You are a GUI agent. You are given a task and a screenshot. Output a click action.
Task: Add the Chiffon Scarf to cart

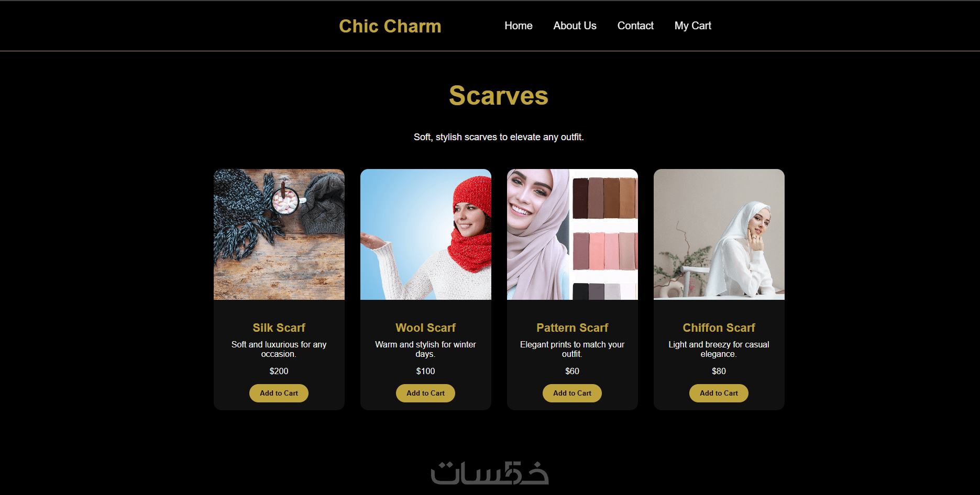click(x=719, y=393)
